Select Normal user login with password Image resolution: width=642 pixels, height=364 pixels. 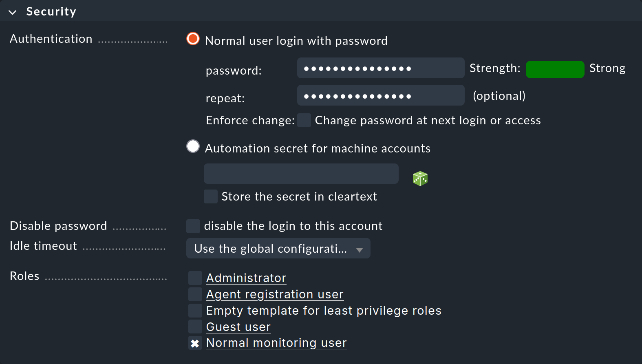pyautogui.click(x=192, y=39)
